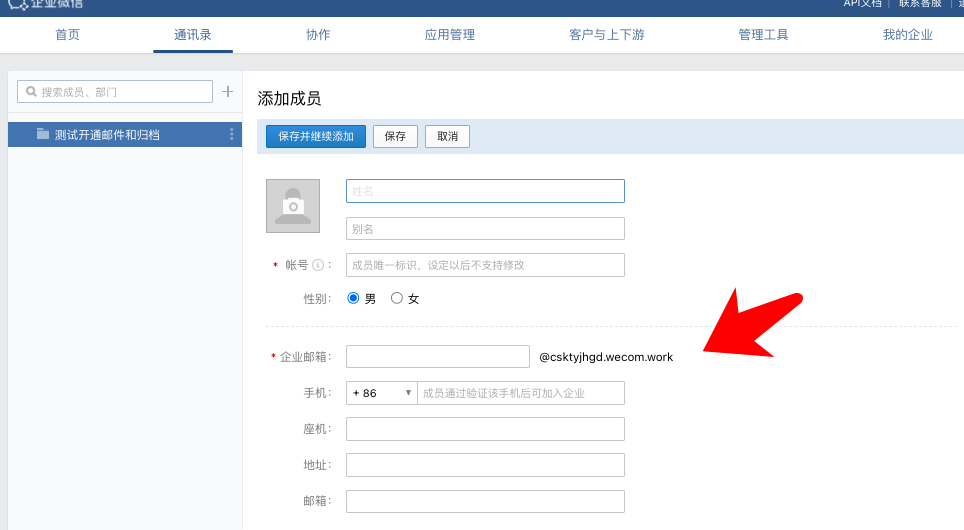Viewport: 964px width, 530px height.
Task: Click the folder icon of 测试开通邮件和归档
Action: point(43,134)
